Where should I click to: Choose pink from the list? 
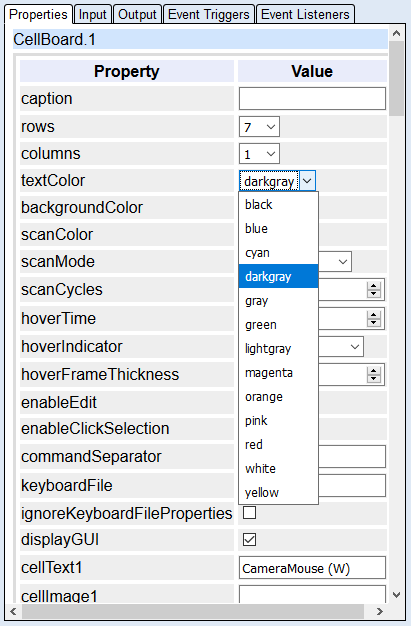(278, 420)
